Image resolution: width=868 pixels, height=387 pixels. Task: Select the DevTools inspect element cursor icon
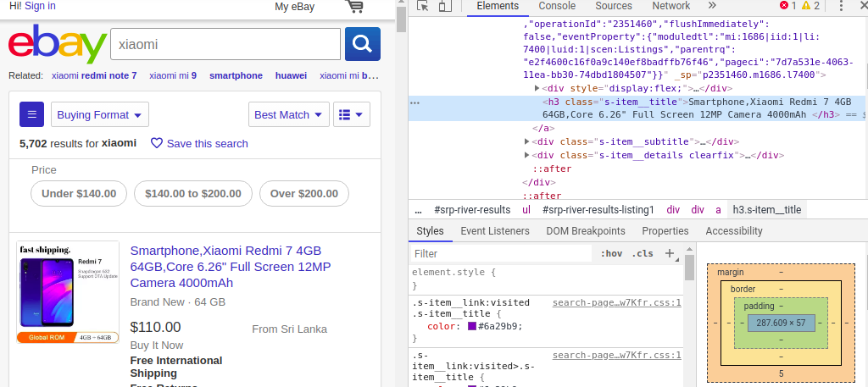(x=423, y=6)
